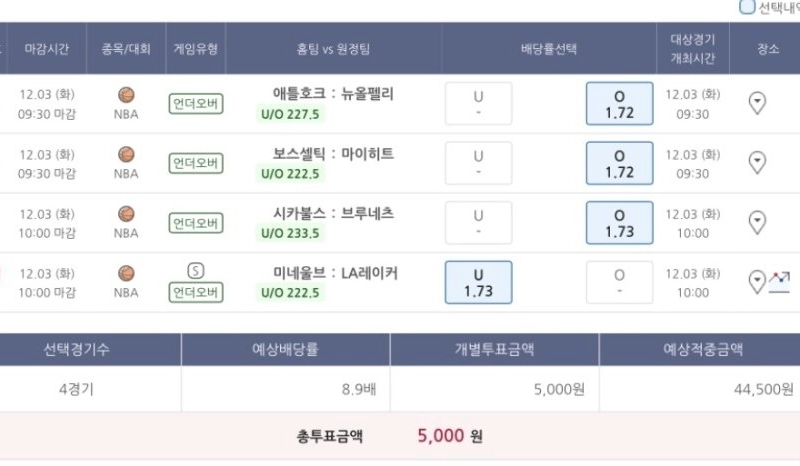Open venue location pin for 미네울브 game

point(757,282)
